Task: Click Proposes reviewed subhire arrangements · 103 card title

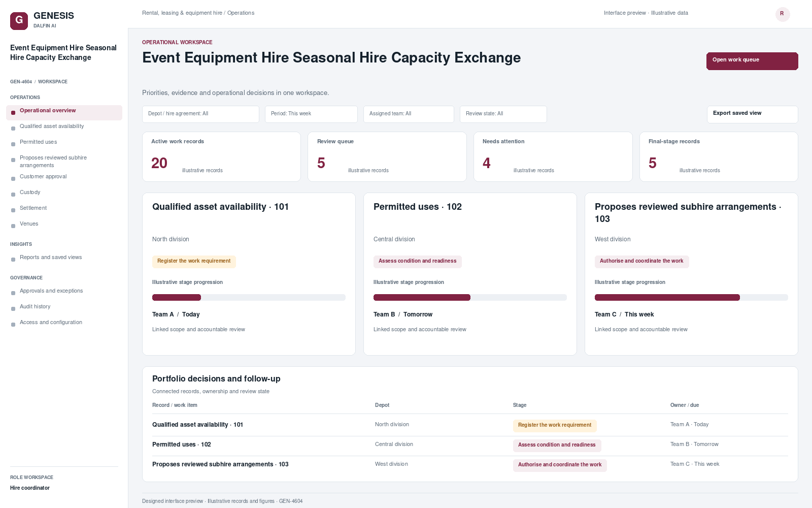Action: (688, 213)
